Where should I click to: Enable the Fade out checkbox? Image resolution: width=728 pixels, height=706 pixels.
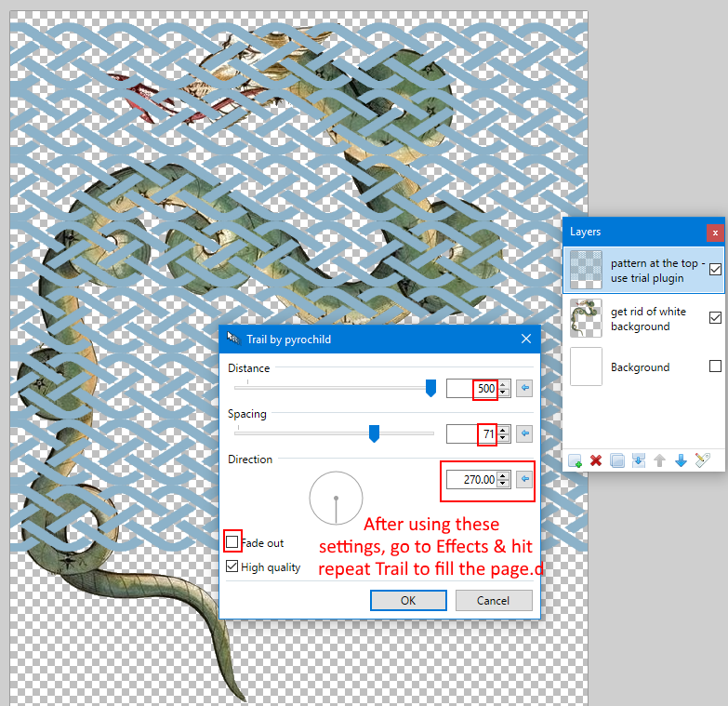tap(232, 542)
